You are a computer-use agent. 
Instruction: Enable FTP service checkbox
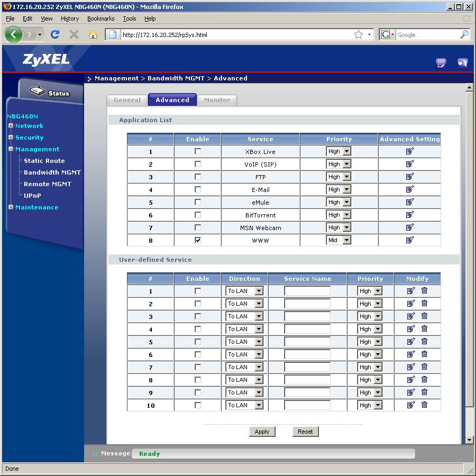click(x=198, y=177)
